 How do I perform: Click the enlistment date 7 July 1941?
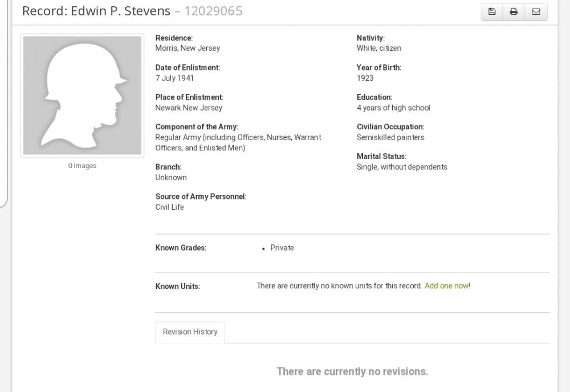(174, 78)
